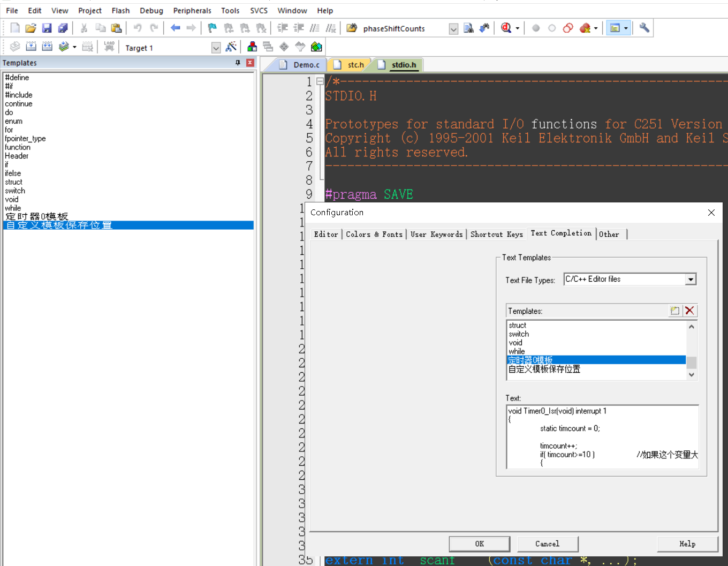Click the Open file folder icon
Screen dimensions: 728x566
31,28
